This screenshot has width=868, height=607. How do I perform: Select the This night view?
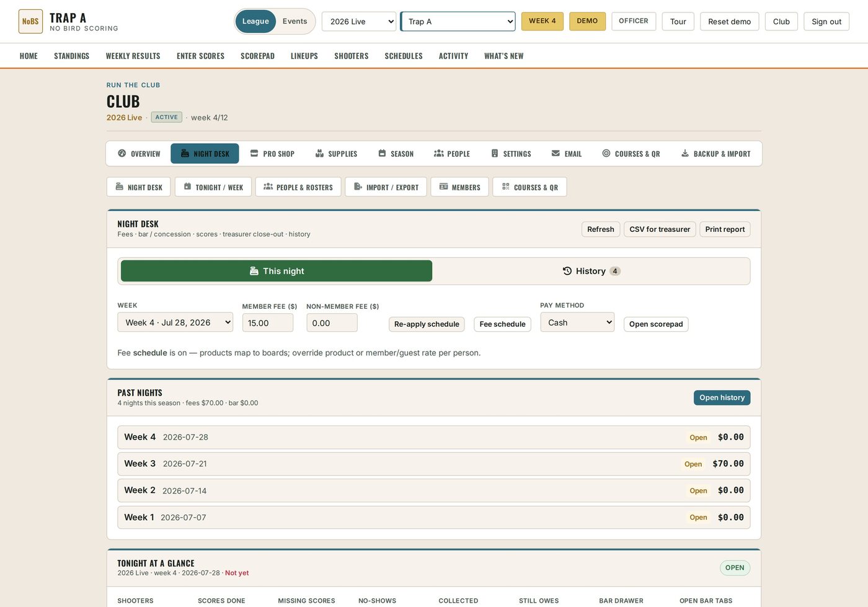coord(277,271)
